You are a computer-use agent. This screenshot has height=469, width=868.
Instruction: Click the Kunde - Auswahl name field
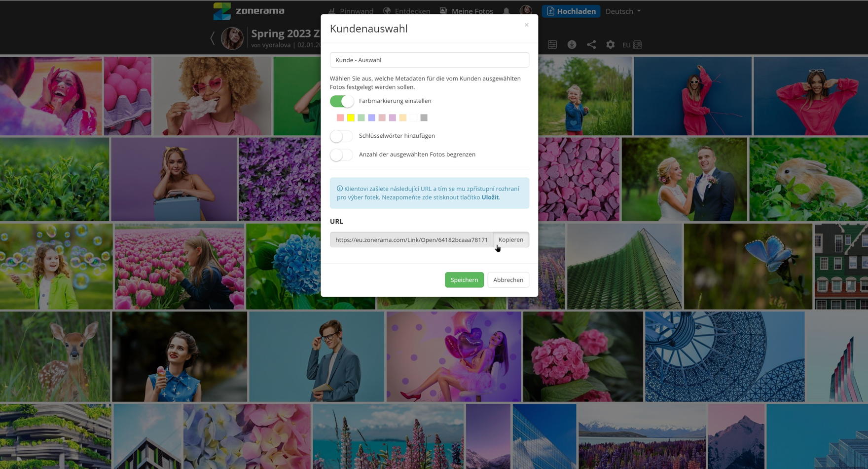click(429, 60)
